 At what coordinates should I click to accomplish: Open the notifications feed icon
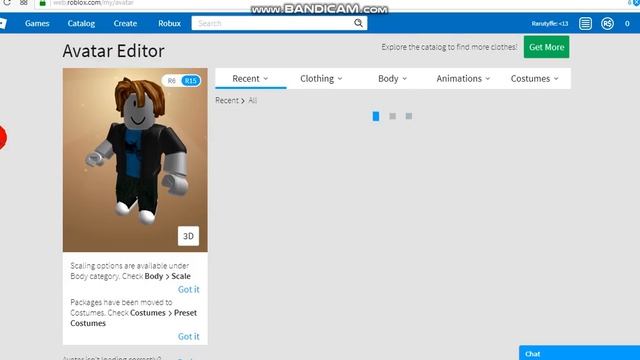tap(585, 24)
